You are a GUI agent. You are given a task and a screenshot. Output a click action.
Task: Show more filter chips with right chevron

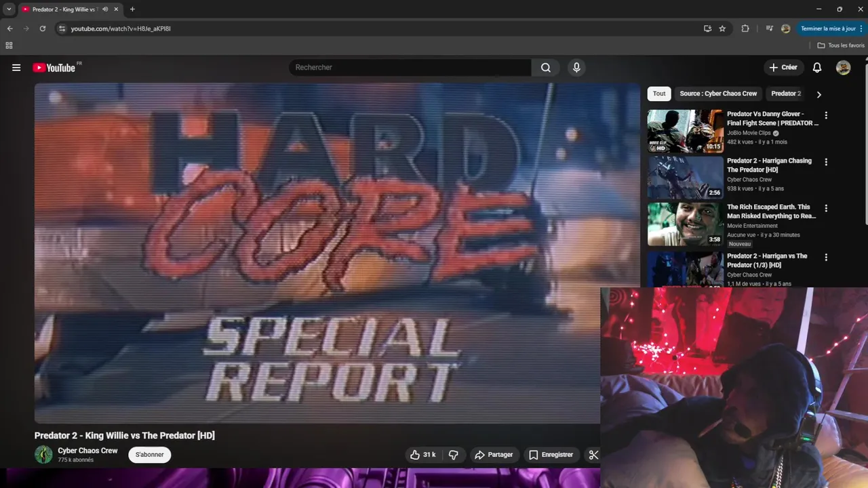[x=818, y=94]
